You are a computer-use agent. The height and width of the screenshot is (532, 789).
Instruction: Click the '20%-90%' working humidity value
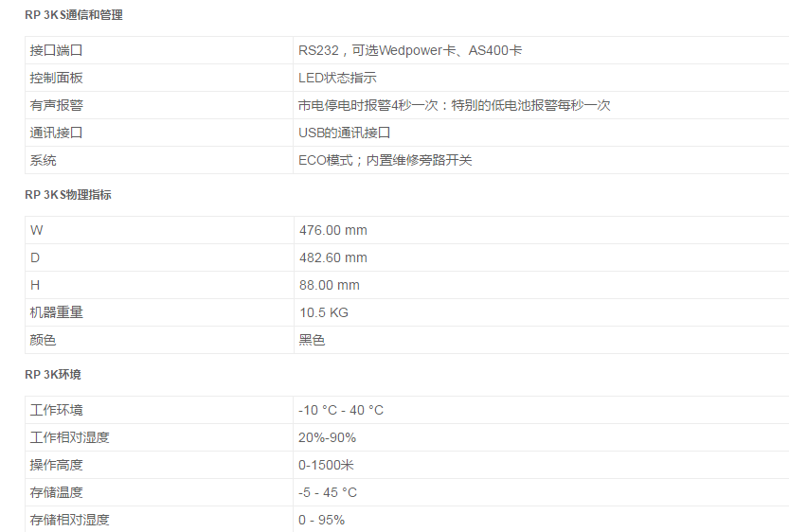(x=327, y=437)
